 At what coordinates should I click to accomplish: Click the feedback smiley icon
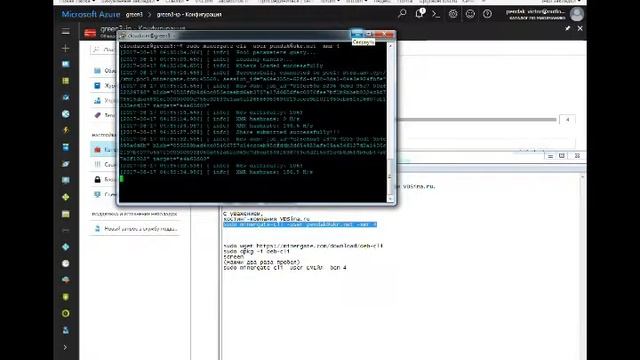tap(470, 14)
